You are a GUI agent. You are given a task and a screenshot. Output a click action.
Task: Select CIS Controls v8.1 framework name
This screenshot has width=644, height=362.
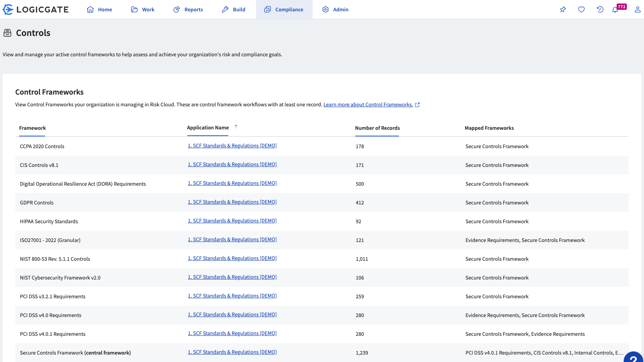pos(39,165)
